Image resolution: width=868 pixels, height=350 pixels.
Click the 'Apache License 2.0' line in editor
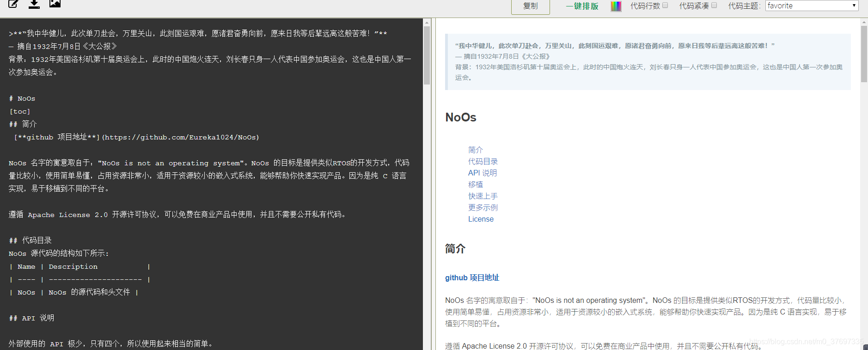point(178,215)
